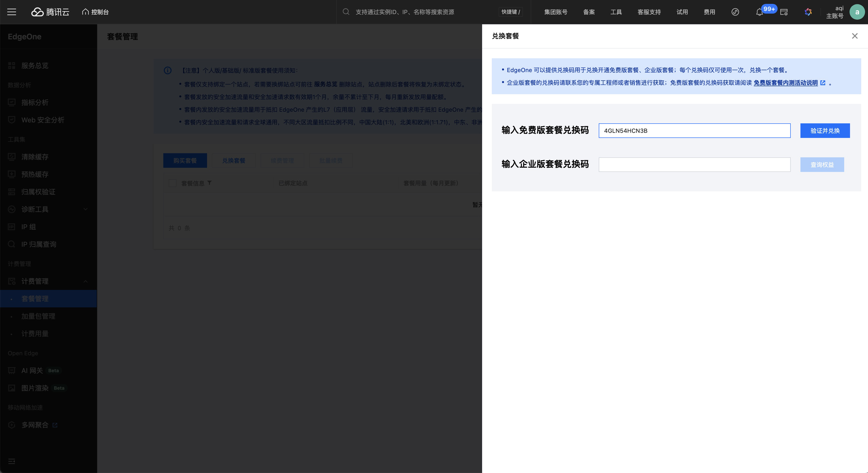Open 客服支持 menu
This screenshot has height=473, width=868.
coord(649,12)
